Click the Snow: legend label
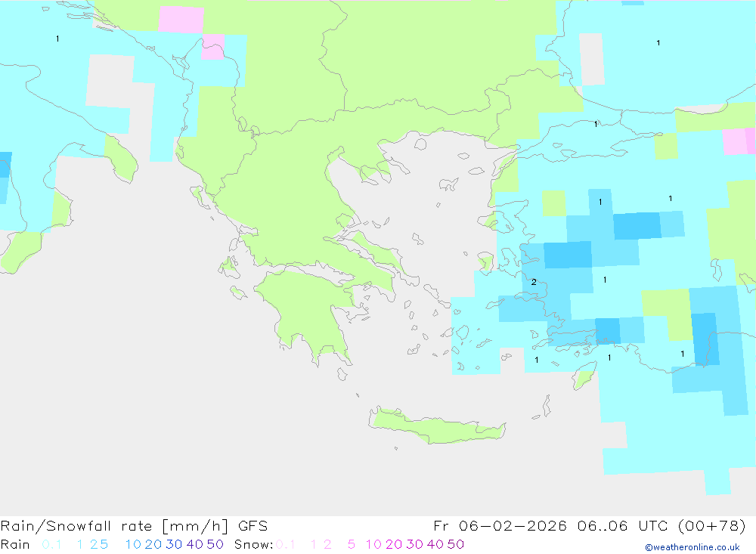Viewport: 756px width, 554px height. [x=253, y=544]
